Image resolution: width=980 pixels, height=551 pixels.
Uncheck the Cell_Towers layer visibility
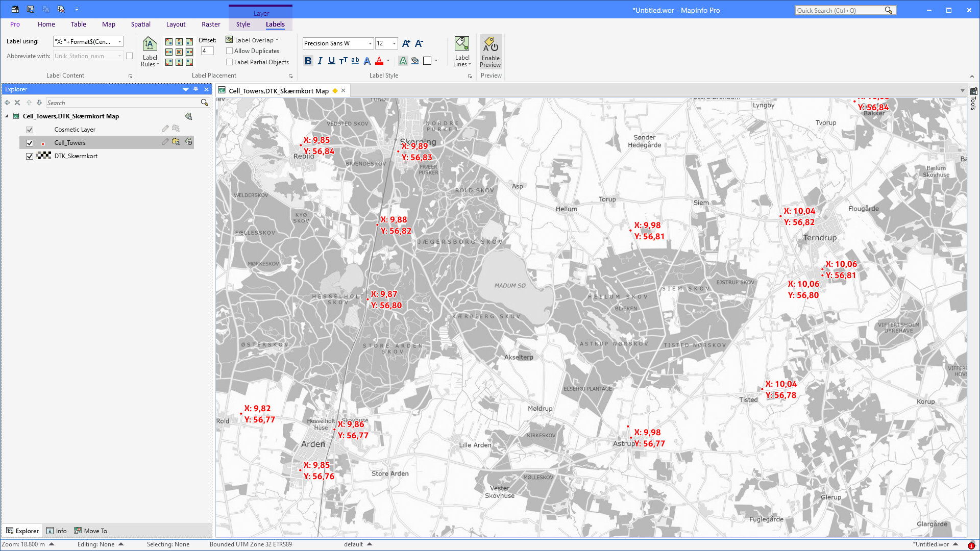coord(29,143)
